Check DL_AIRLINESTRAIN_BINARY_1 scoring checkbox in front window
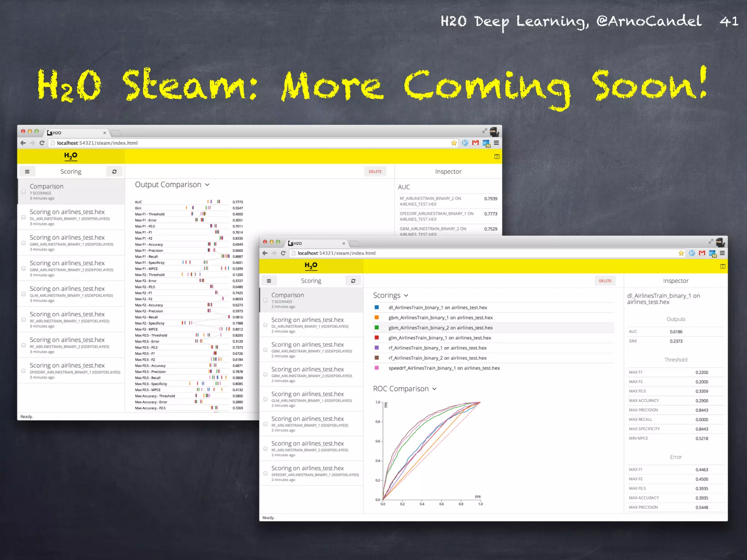This screenshot has width=747, height=560. click(265, 325)
